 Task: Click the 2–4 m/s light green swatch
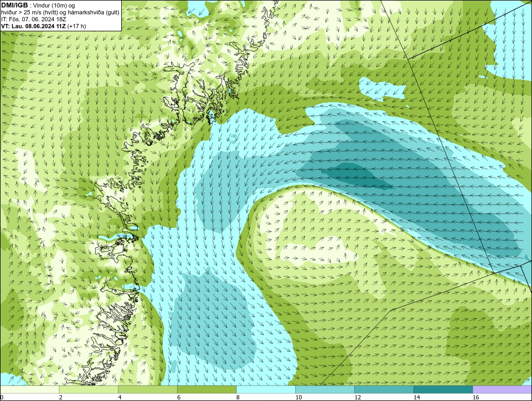pos(89,389)
